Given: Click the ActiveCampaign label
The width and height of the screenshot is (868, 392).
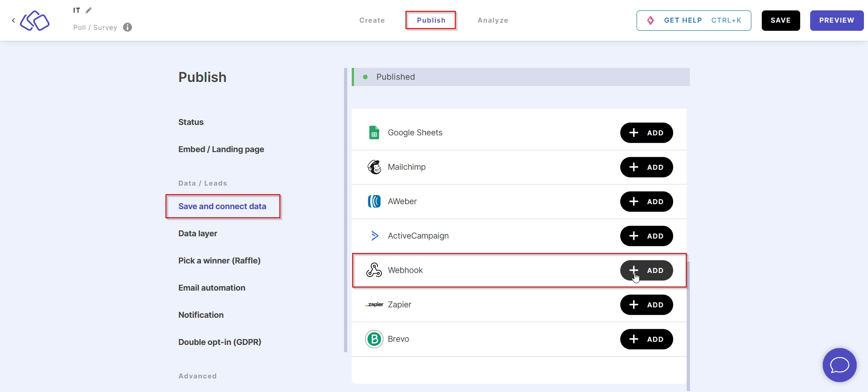Looking at the screenshot, I should [x=418, y=236].
